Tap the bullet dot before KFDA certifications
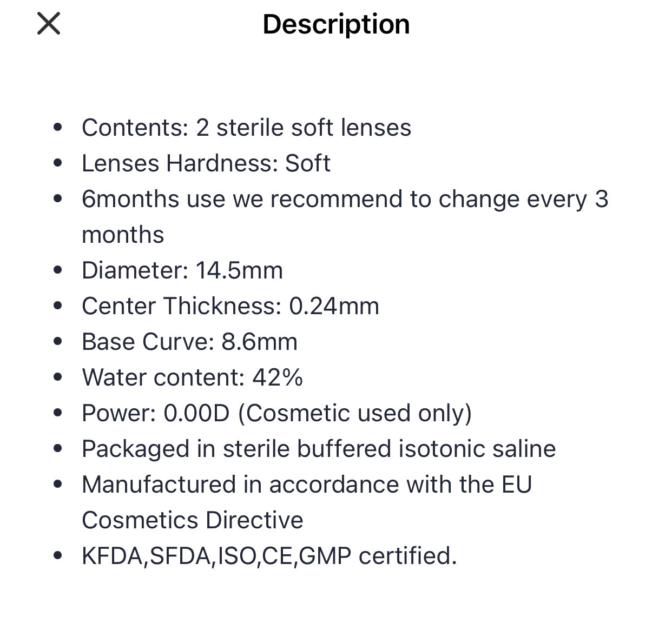Viewport: 672px width, 617px height. pos(58,556)
